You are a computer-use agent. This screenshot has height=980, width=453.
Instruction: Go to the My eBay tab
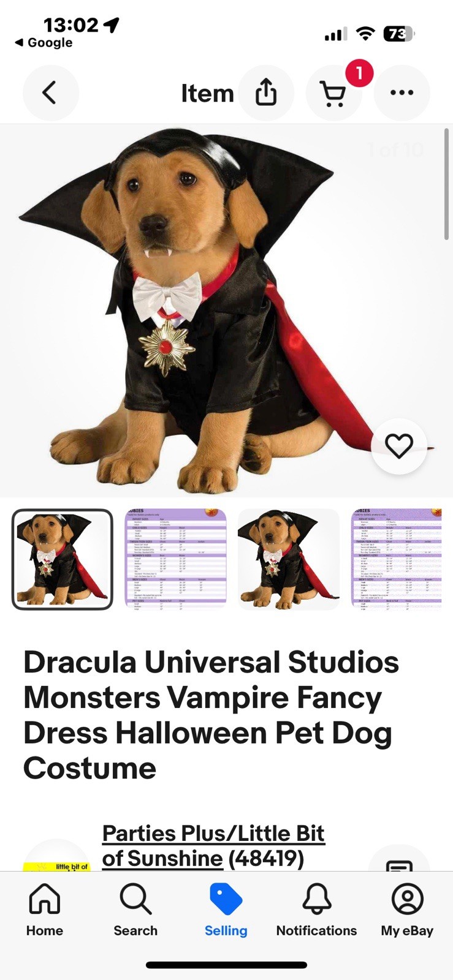pyautogui.click(x=407, y=910)
